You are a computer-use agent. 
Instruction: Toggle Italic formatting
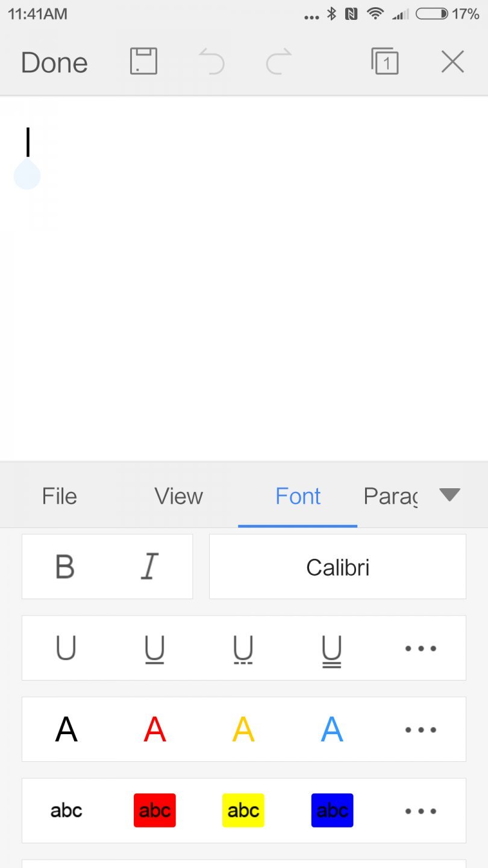(x=149, y=567)
